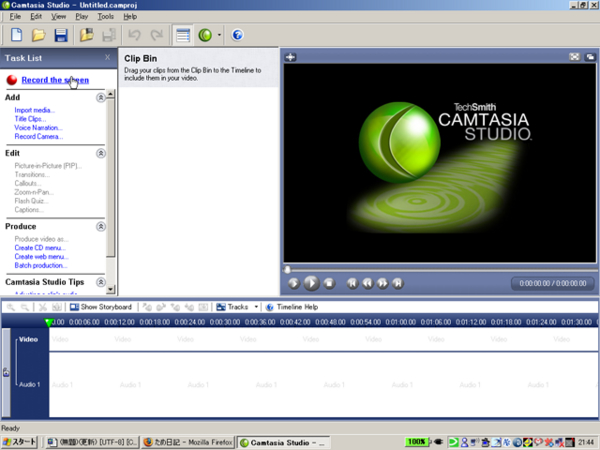The height and width of the screenshot is (450, 600).
Task: Open the File menu
Action: coord(15,16)
